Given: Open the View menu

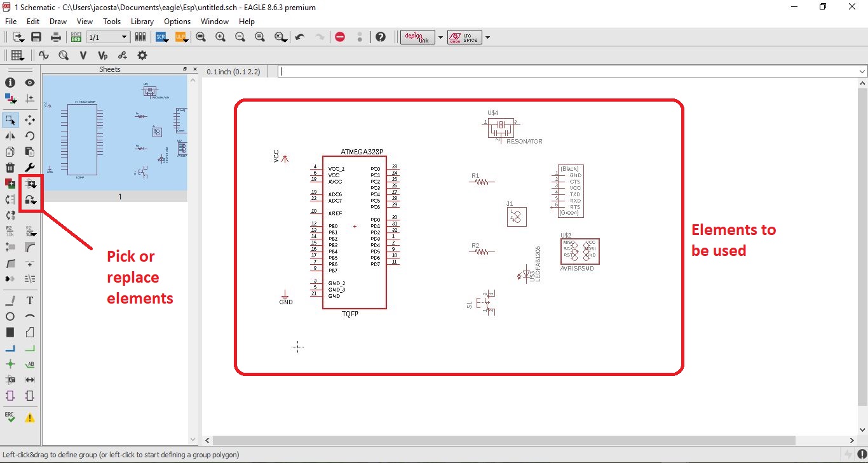Looking at the screenshot, I should [x=85, y=22].
